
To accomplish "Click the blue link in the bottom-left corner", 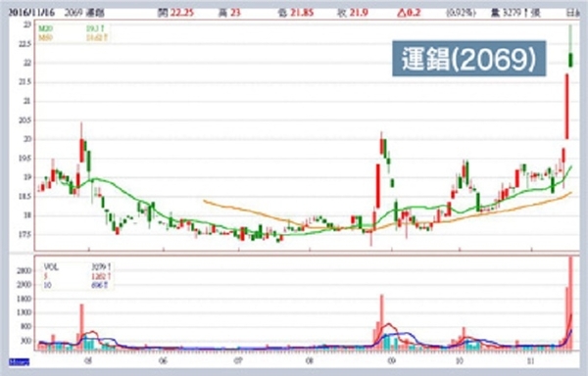I will click(x=19, y=362).
